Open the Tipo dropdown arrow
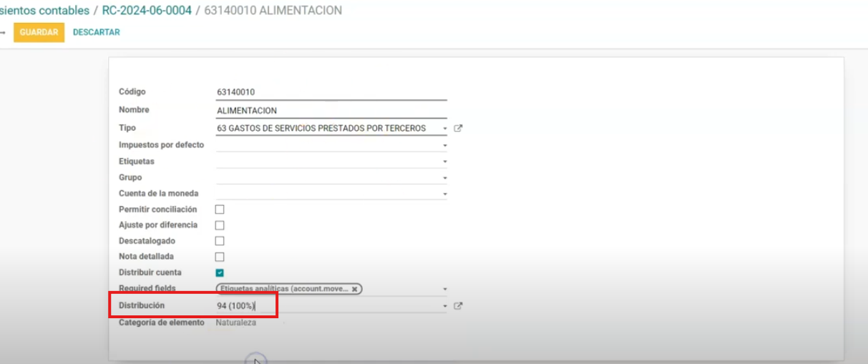 click(x=444, y=129)
